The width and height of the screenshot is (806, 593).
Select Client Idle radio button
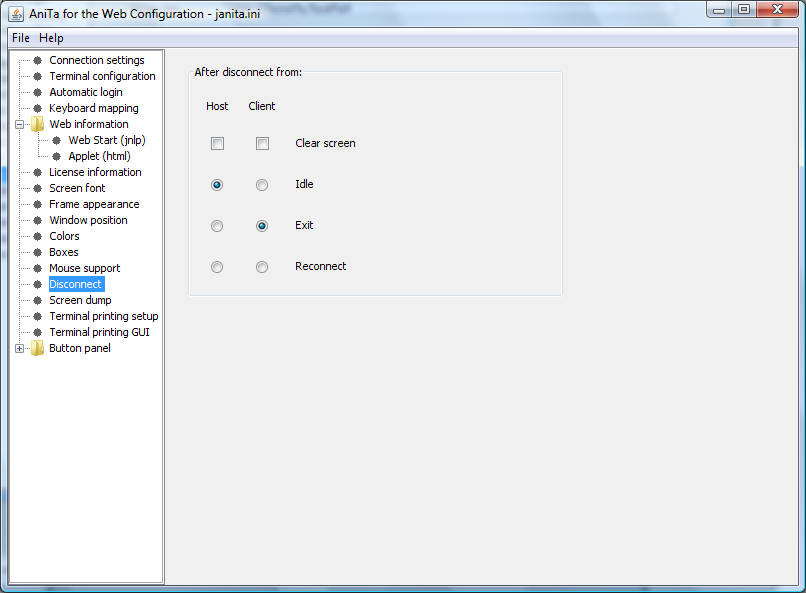262,185
